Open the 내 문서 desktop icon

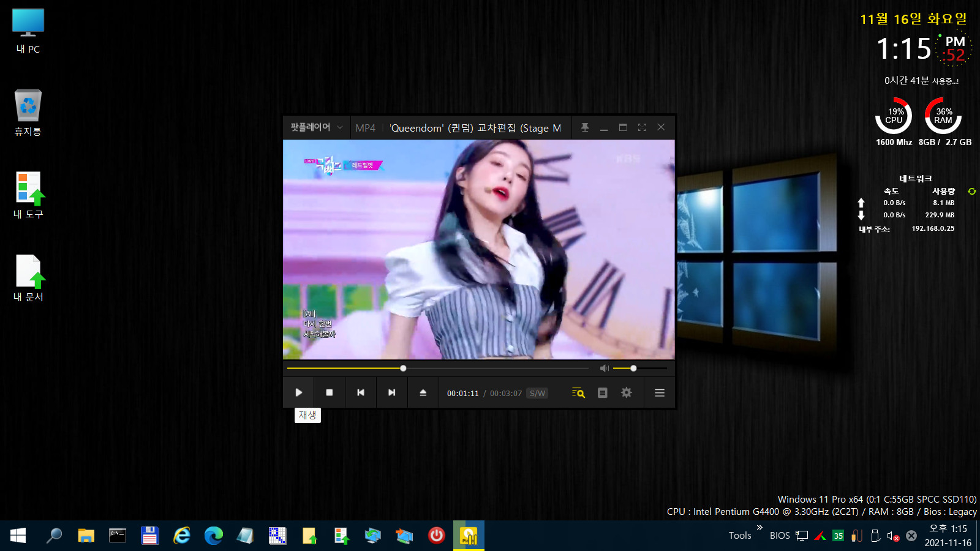click(x=28, y=279)
